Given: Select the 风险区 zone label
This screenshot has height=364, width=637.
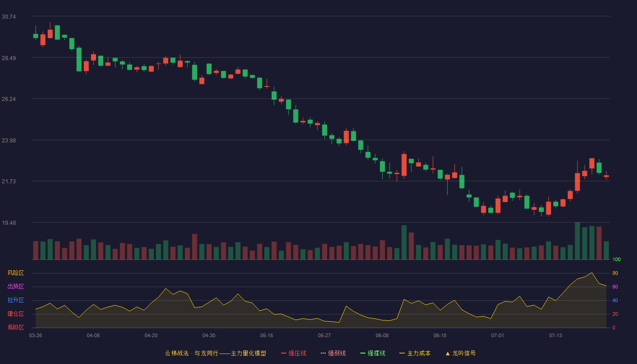Looking at the screenshot, I should click(x=15, y=273).
